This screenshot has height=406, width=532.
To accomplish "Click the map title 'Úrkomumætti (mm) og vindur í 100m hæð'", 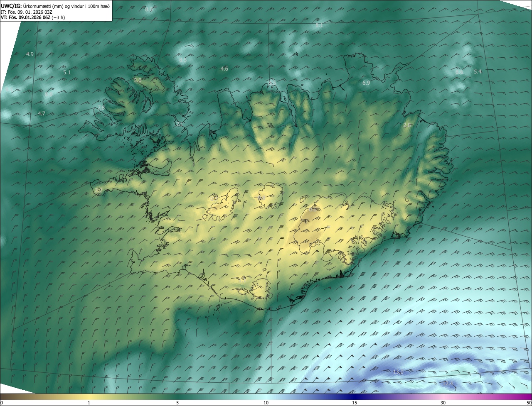I will [x=67, y=6].
